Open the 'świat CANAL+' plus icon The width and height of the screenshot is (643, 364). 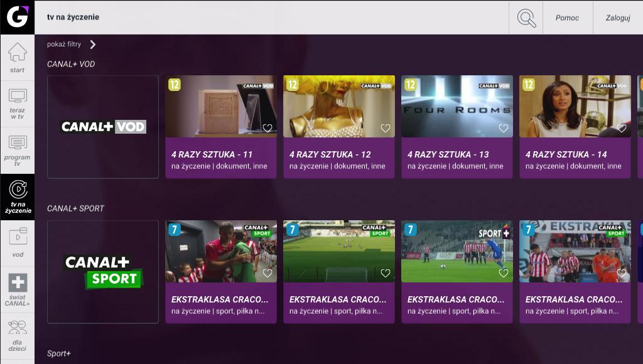(x=18, y=283)
